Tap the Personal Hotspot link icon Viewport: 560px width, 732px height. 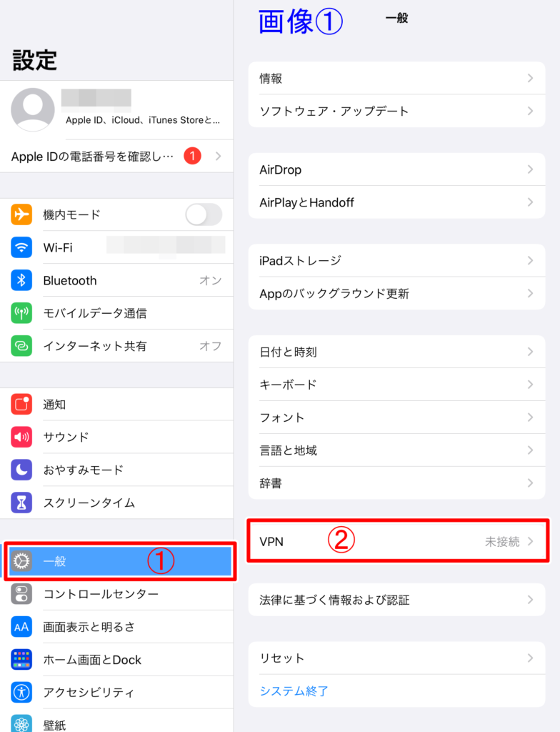pyautogui.click(x=21, y=346)
